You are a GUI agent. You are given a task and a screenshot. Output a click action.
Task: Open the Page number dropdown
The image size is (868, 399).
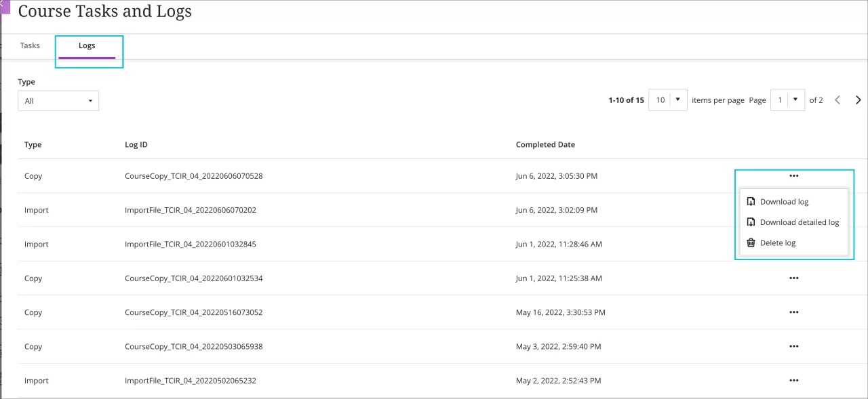click(x=787, y=100)
